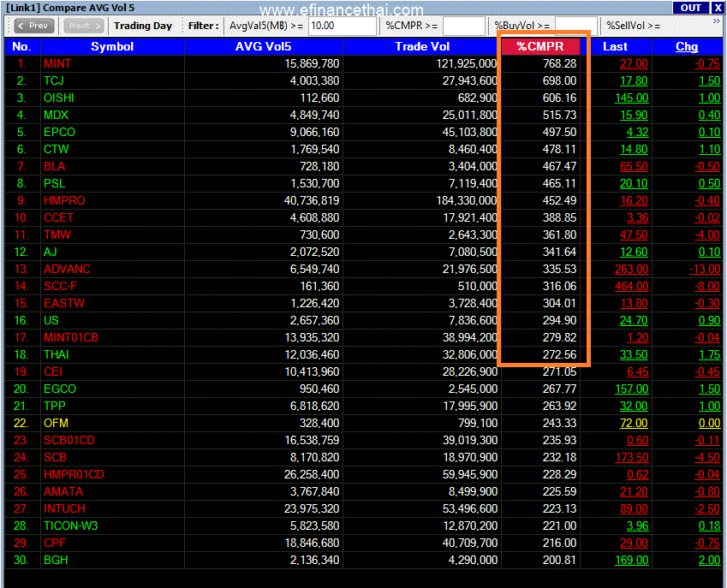Open the 145.00 last price link for OISHI

631,98
